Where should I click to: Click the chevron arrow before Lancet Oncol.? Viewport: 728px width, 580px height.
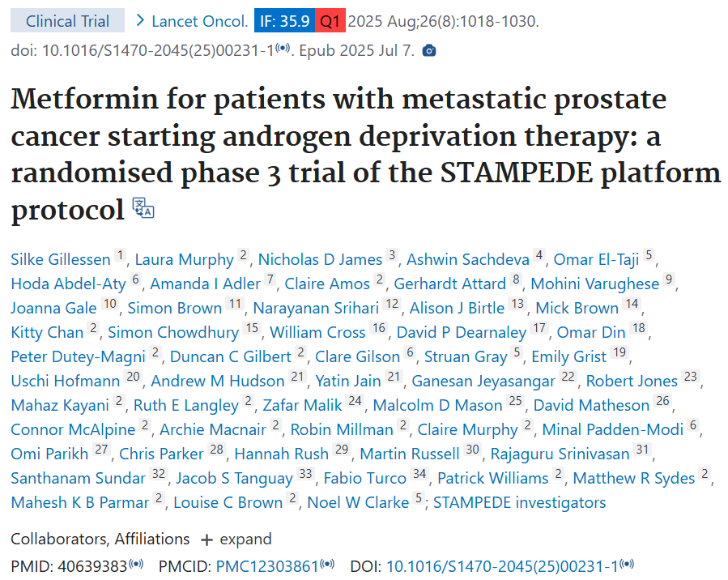[x=141, y=20]
